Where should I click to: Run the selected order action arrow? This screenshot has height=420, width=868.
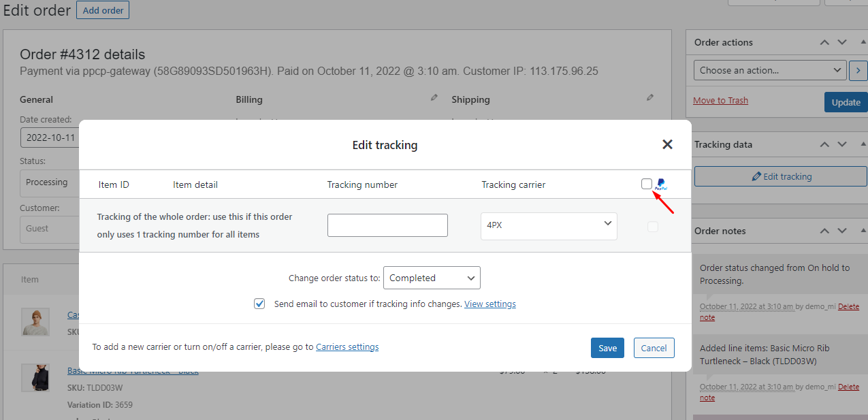[858, 70]
